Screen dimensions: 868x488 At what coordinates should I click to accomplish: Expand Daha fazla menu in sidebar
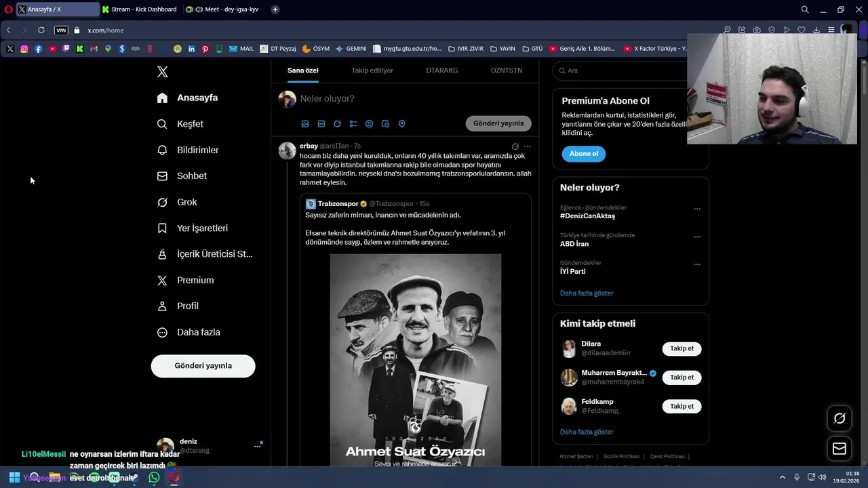click(x=189, y=332)
